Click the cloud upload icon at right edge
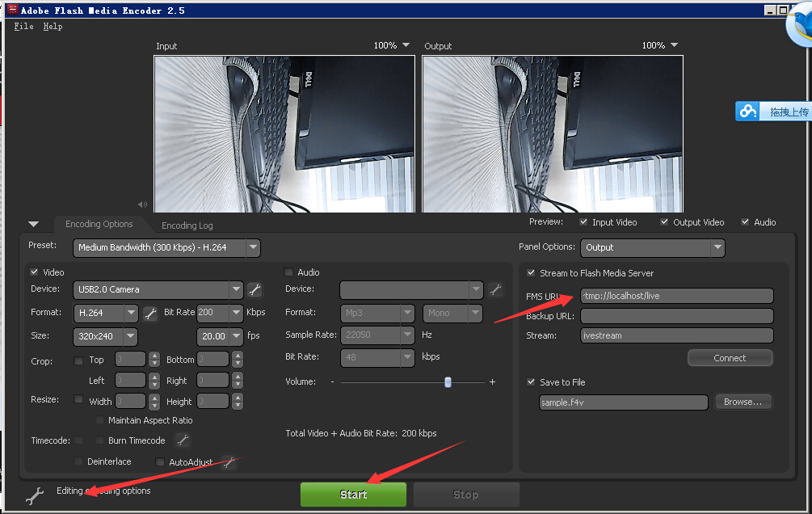This screenshot has height=514, width=812. coord(747,112)
